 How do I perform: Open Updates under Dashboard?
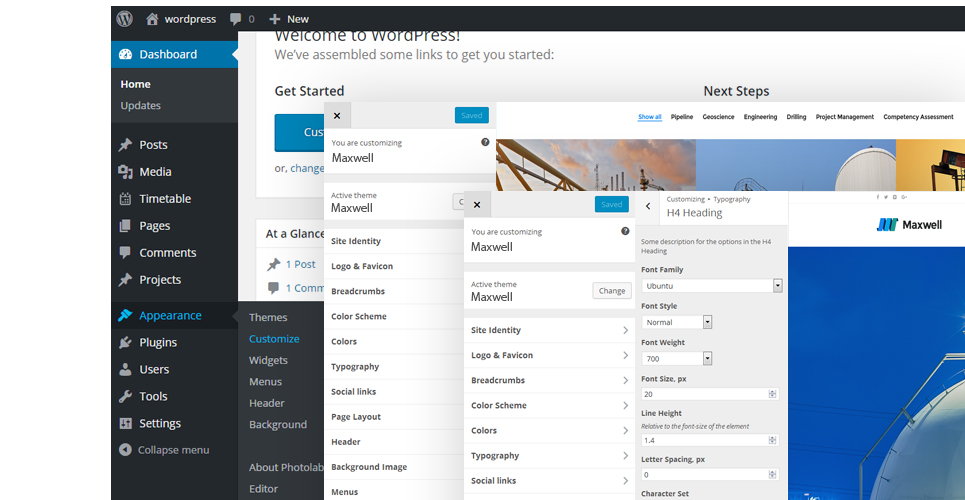pos(140,105)
